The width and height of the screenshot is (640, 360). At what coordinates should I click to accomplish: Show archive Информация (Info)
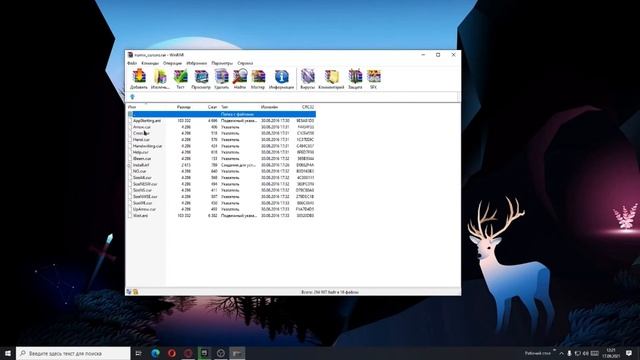[281, 79]
